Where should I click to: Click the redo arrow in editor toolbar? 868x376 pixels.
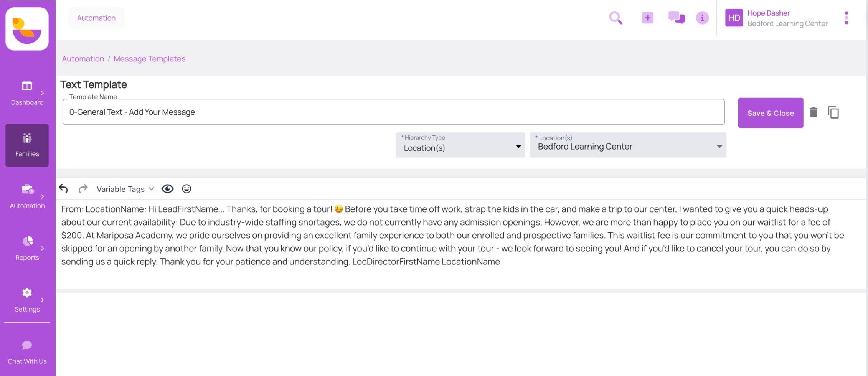(83, 189)
